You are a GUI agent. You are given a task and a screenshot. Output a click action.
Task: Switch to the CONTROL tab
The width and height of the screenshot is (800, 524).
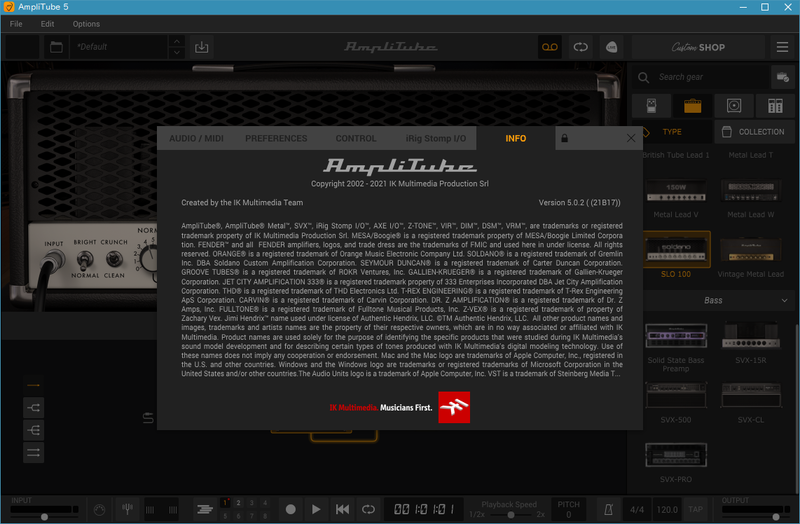click(x=356, y=138)
